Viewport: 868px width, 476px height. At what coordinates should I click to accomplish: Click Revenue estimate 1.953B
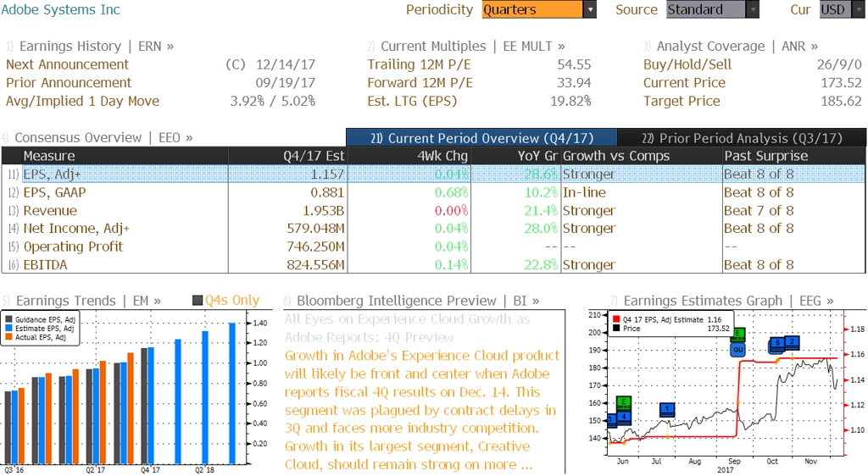(323, 211)
